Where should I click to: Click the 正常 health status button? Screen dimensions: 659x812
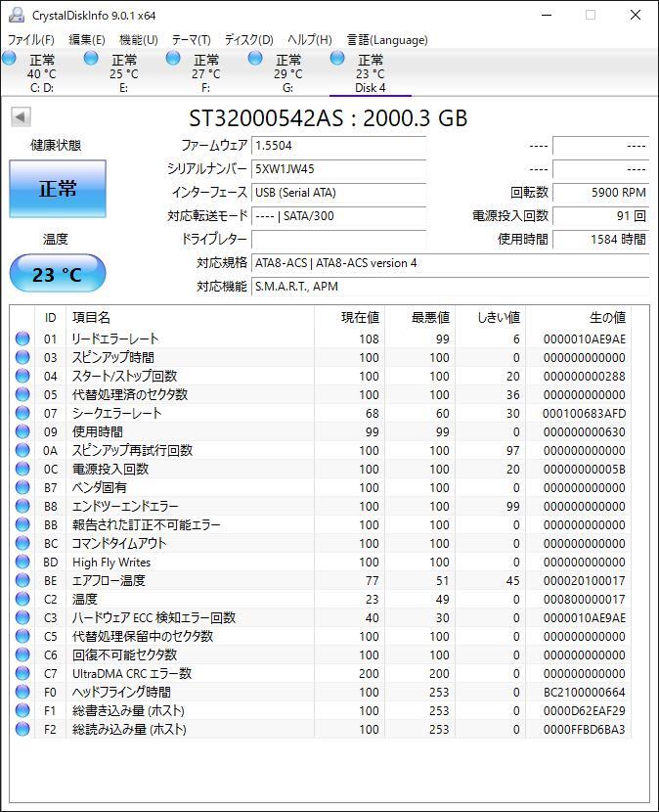58,189
